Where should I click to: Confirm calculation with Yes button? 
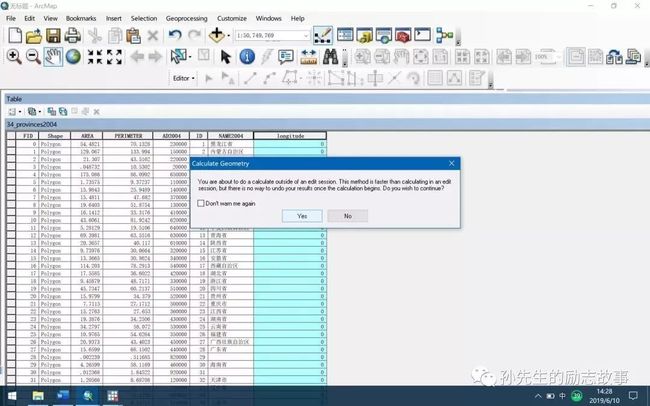(302, 216)
